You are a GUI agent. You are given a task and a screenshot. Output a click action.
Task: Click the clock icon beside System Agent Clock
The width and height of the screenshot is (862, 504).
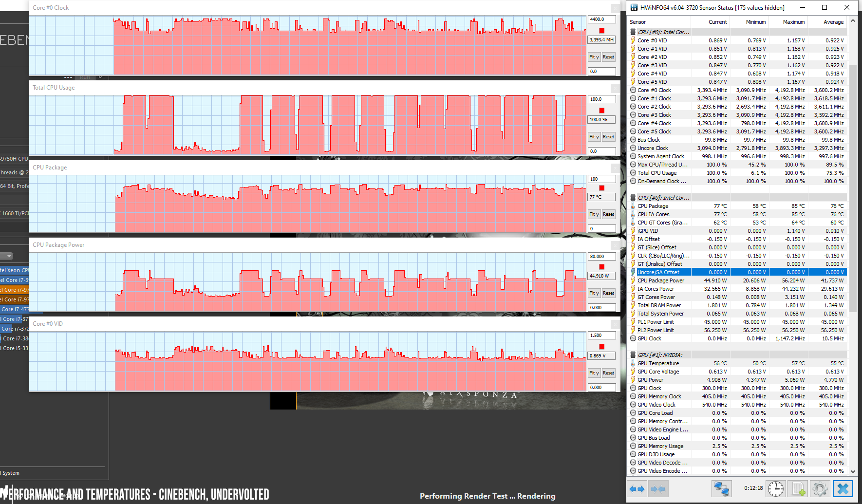[633, 156]
